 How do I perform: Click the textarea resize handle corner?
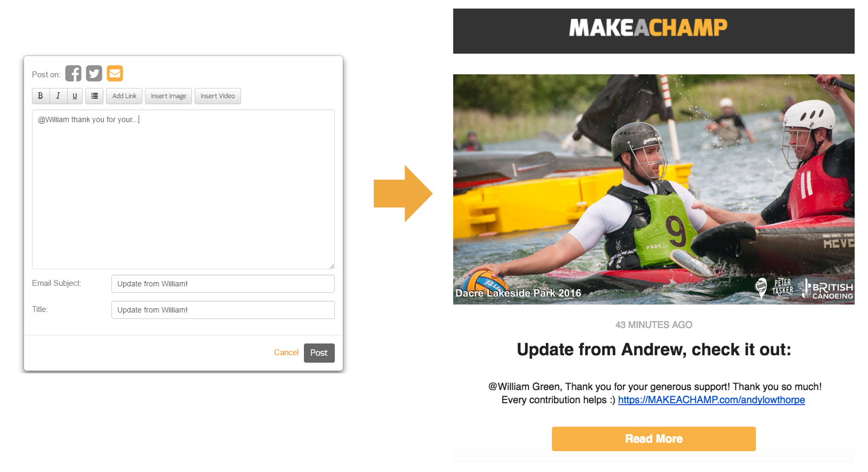332,266
